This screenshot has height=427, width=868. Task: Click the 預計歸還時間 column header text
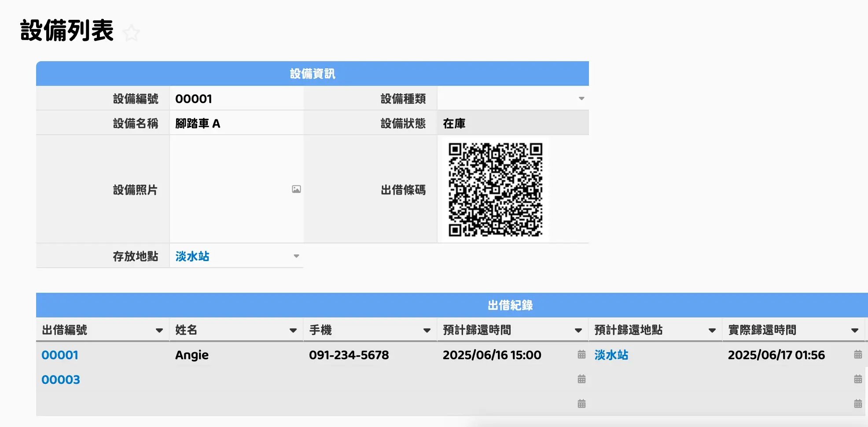pos(477,330)
